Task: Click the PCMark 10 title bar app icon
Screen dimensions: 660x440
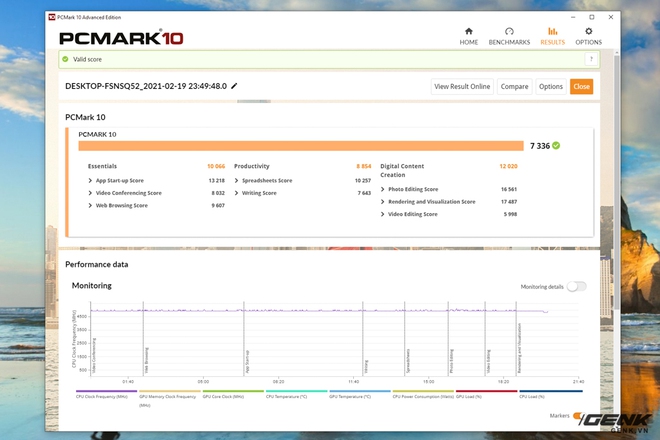Action: click(x=52, y=17)
